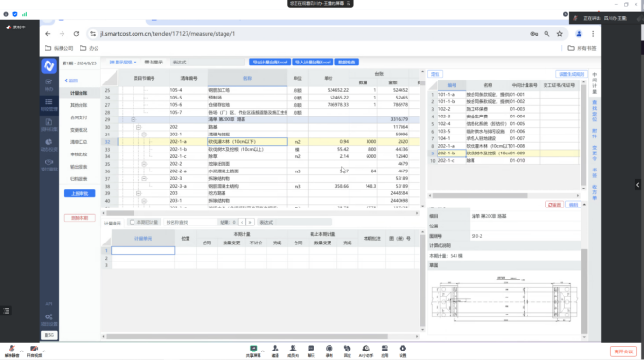Open the browser profile avatar
The width and height of the screenshot is (644, 360).
point(579,34)
